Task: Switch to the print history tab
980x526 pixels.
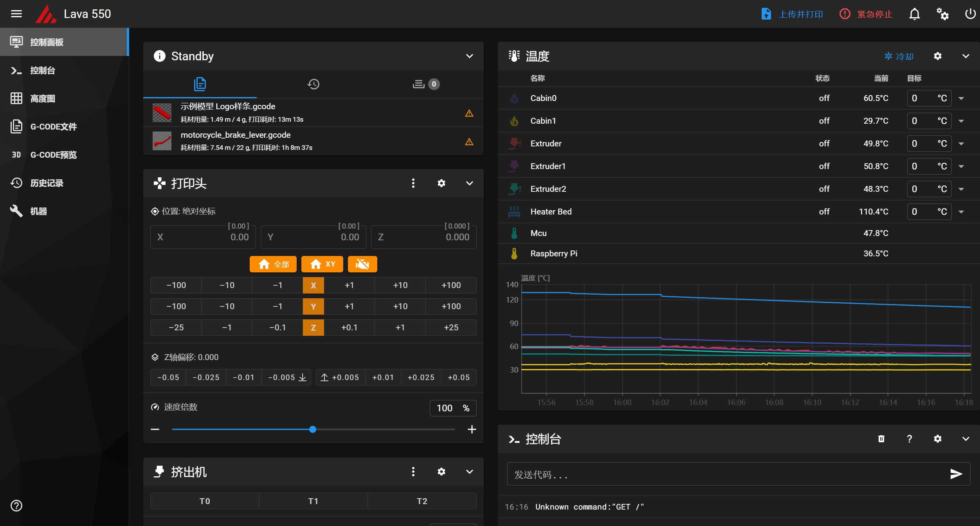Action: pos(313,84)
